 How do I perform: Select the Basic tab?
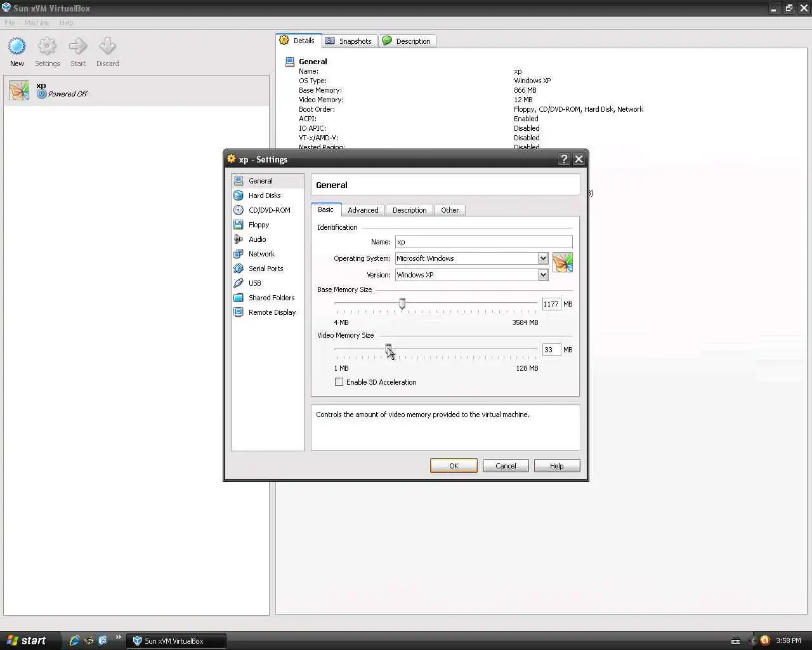325,209
